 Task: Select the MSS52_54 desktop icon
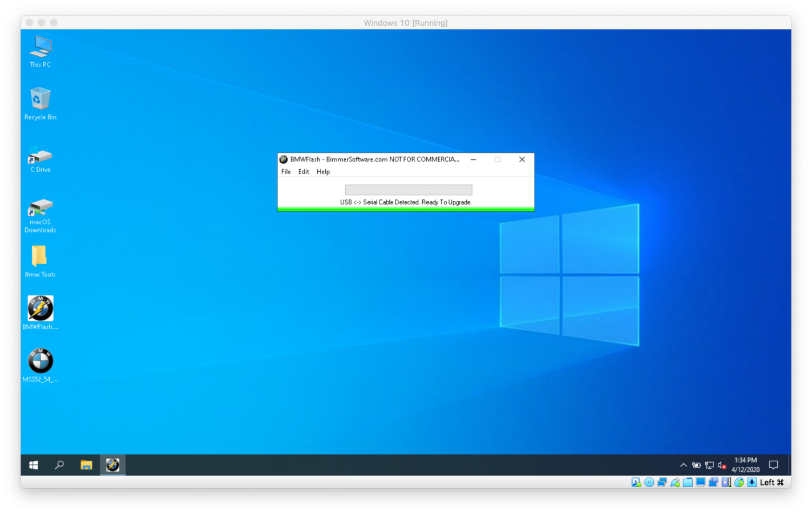(40, 365)
